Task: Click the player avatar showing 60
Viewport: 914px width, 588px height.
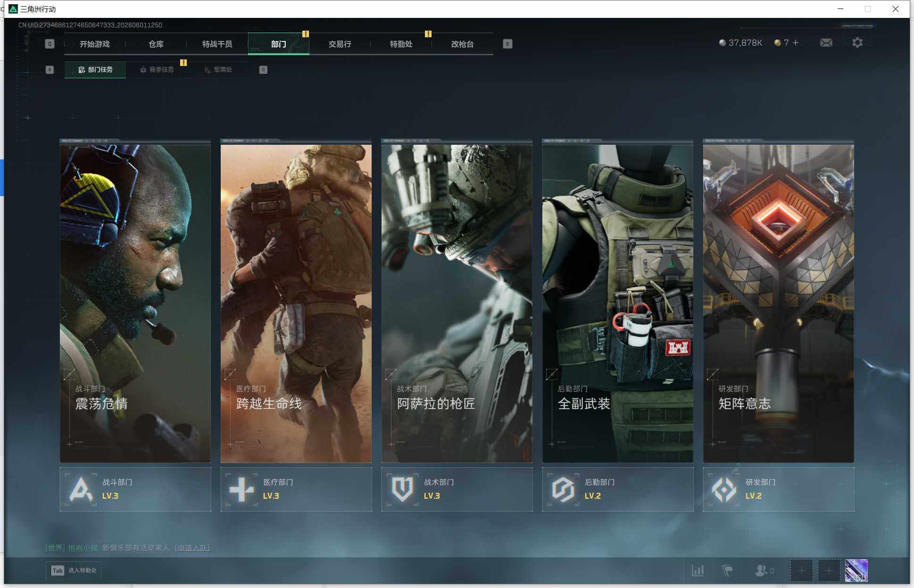Action: click(x=856, y=571)
